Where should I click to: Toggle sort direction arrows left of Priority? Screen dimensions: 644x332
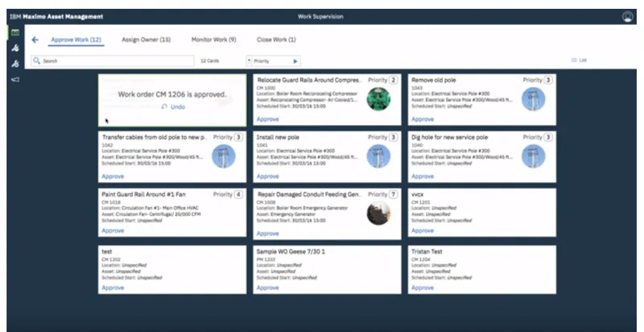click(x=249, y=60)
